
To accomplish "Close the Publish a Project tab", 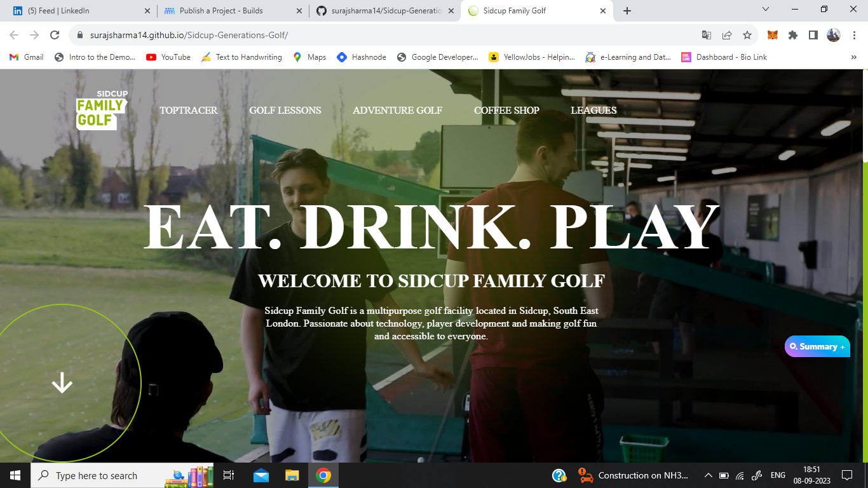I will click(299, 11).
